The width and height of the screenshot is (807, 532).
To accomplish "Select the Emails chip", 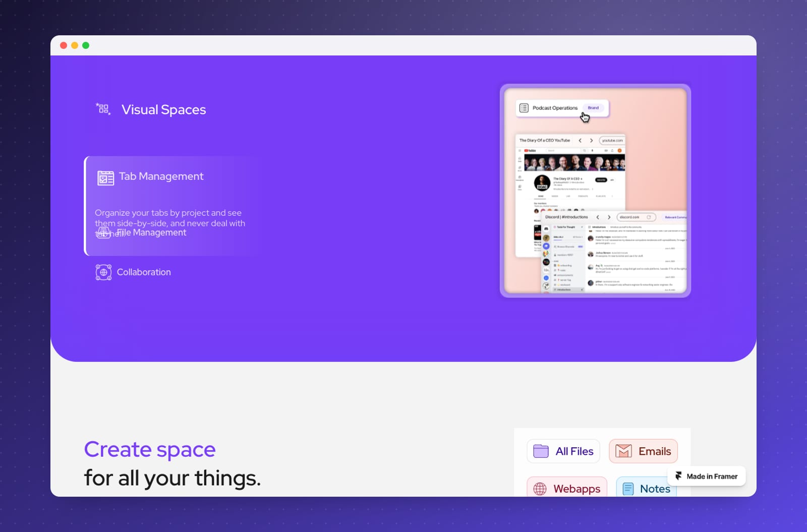I will [644, 451].
